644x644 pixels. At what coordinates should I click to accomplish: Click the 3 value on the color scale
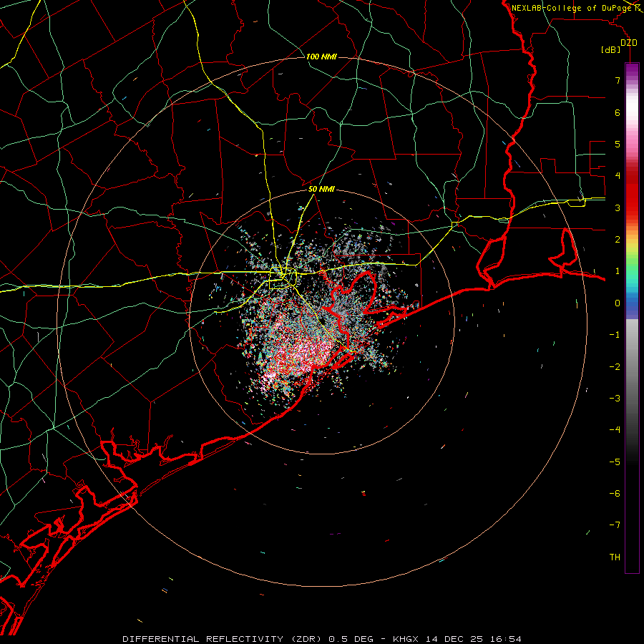(618, 208)
